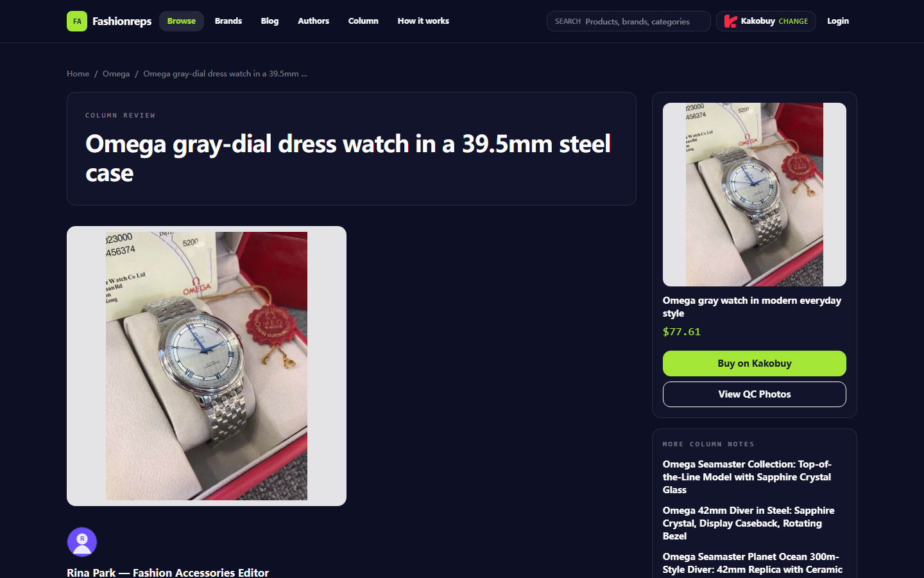Open the Blog menu item
924x578 pixels.
(x=269, y=21)
